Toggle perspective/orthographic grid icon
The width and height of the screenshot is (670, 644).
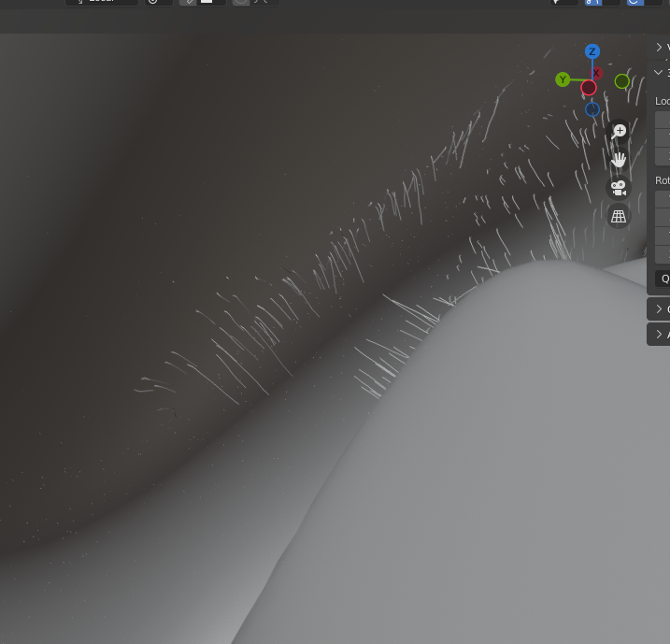click(619, 216)
